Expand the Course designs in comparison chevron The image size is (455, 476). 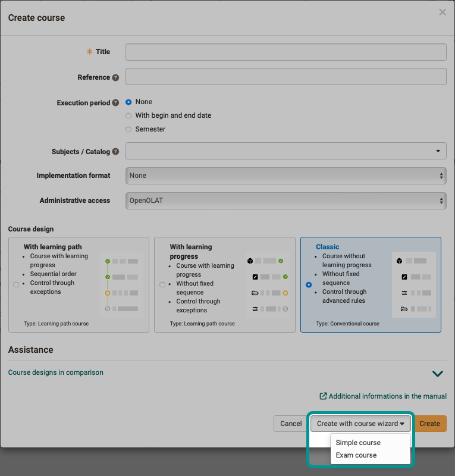(437, 374)
